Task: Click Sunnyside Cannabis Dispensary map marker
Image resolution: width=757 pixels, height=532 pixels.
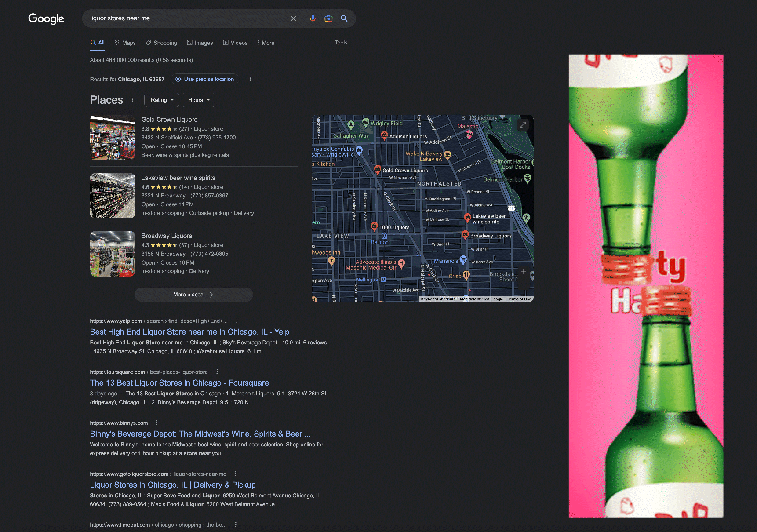Action: point(359,150)
